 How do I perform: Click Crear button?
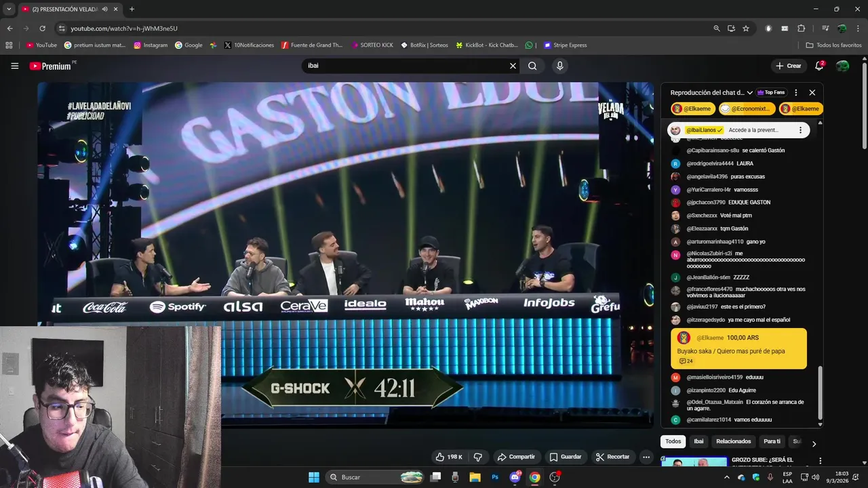[x=789, y=66]
